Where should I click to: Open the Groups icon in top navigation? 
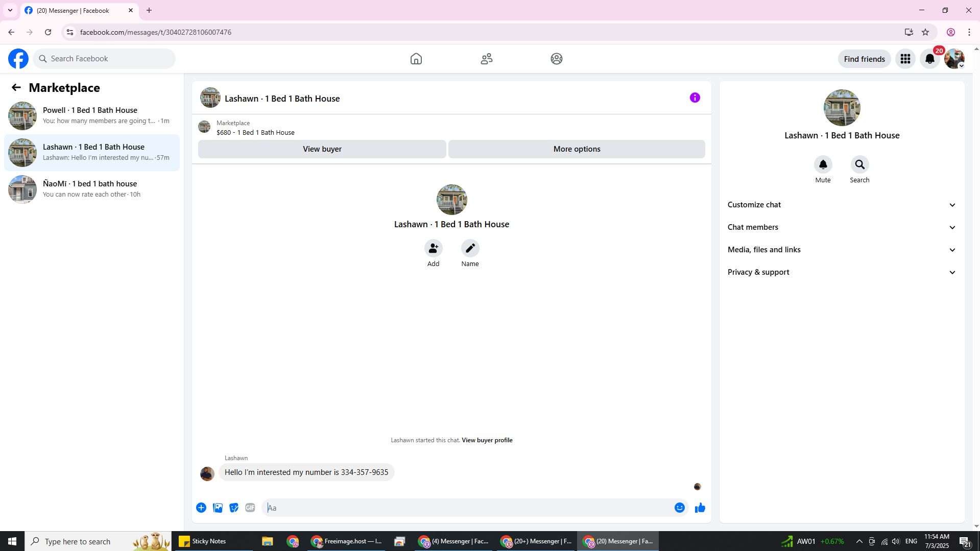[x=557, y=59]
